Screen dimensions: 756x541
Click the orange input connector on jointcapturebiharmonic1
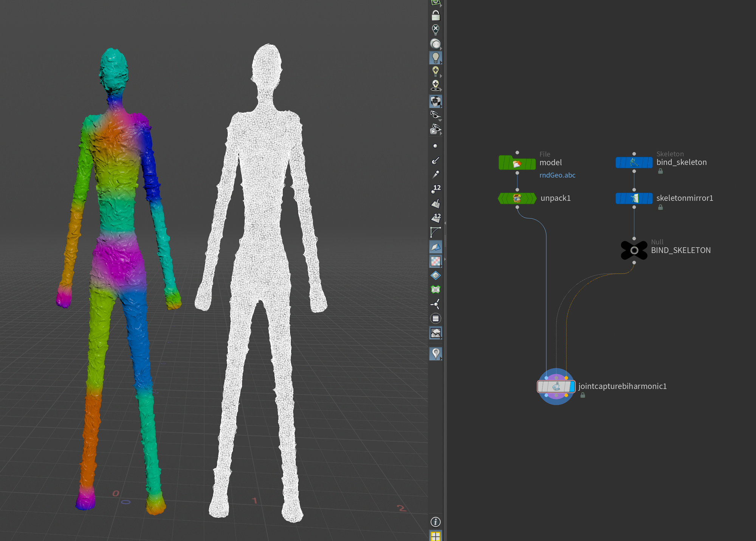pyautogui.click(x=566, y=378)
